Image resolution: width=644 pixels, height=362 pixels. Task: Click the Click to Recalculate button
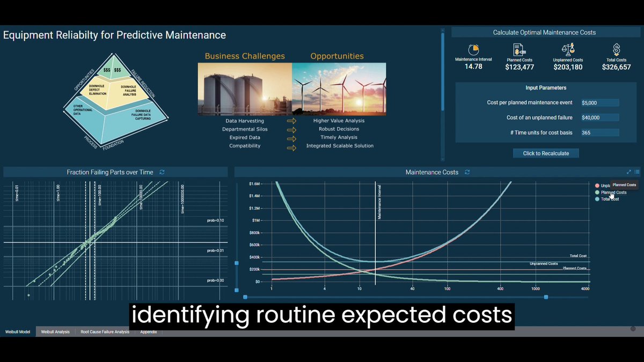546,153
